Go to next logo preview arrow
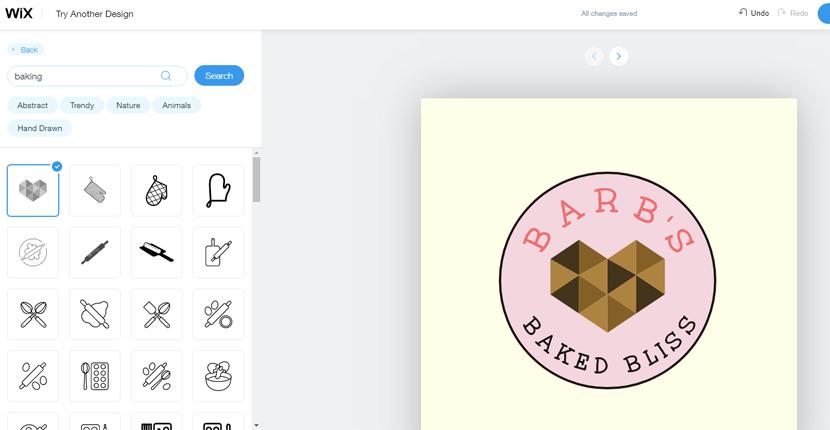Screen dimensions: 830x430 [619, 56]
